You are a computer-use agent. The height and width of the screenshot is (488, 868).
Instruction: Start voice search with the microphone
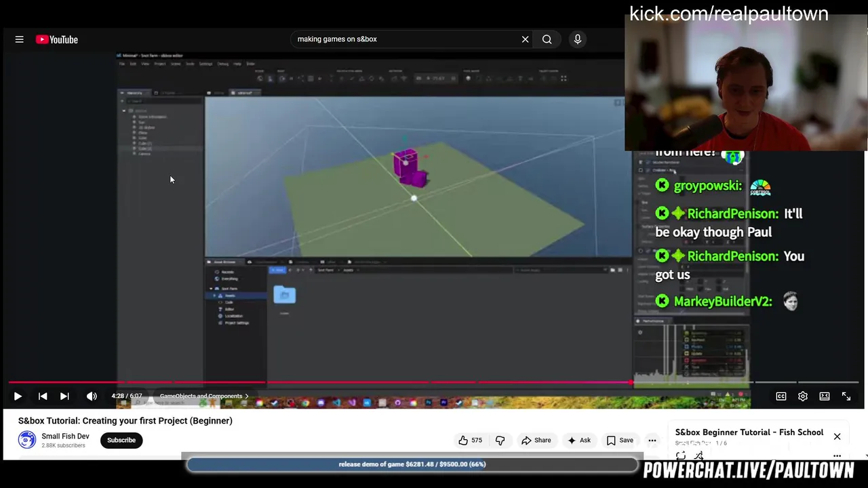(578, 39)
